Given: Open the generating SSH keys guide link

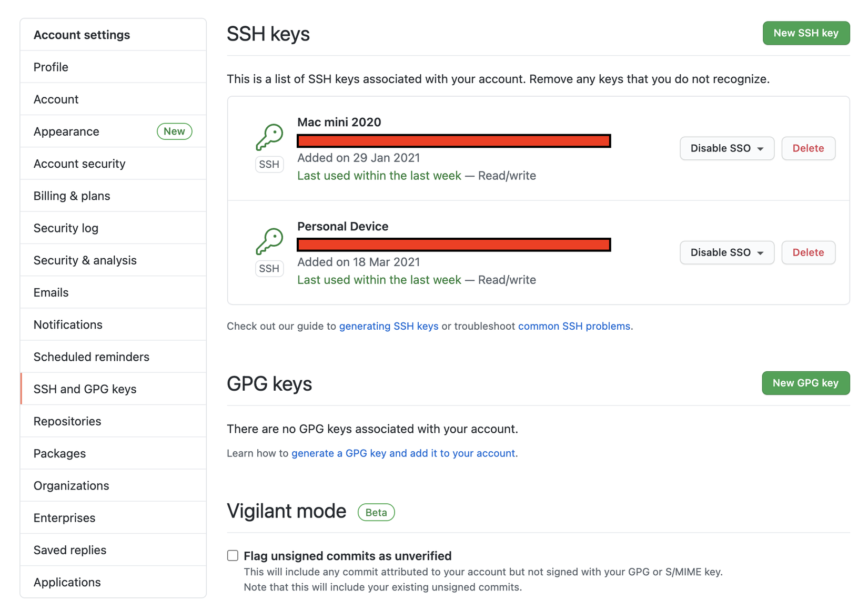Looking at the screenshot, I should (389, 326).
